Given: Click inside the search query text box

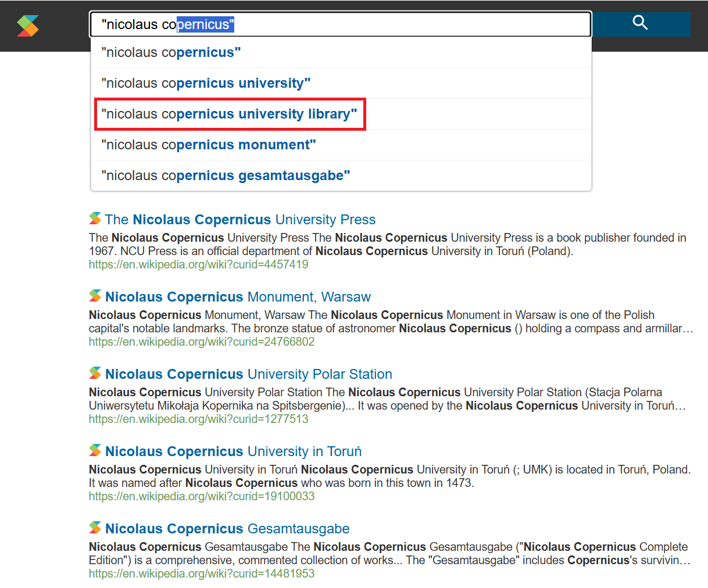Looking at the screenshot, I should click(407, 24).
